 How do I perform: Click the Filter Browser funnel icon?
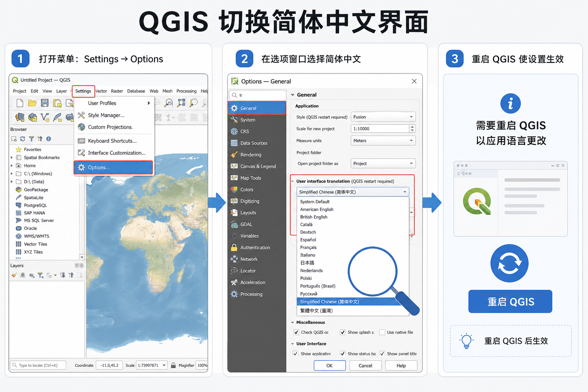[x=31, y=139]
